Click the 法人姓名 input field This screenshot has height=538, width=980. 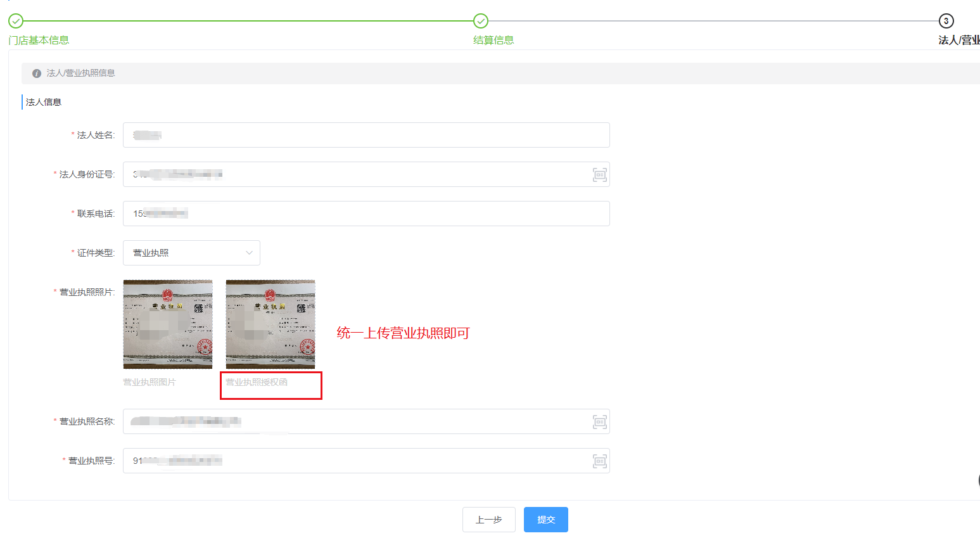pos(366,135)
